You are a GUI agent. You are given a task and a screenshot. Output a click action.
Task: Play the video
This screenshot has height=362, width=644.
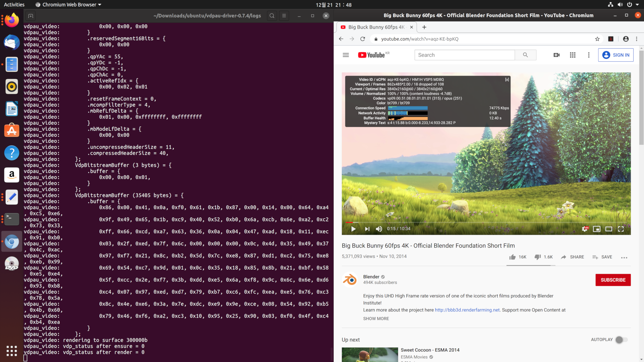(x=353, y=229)
